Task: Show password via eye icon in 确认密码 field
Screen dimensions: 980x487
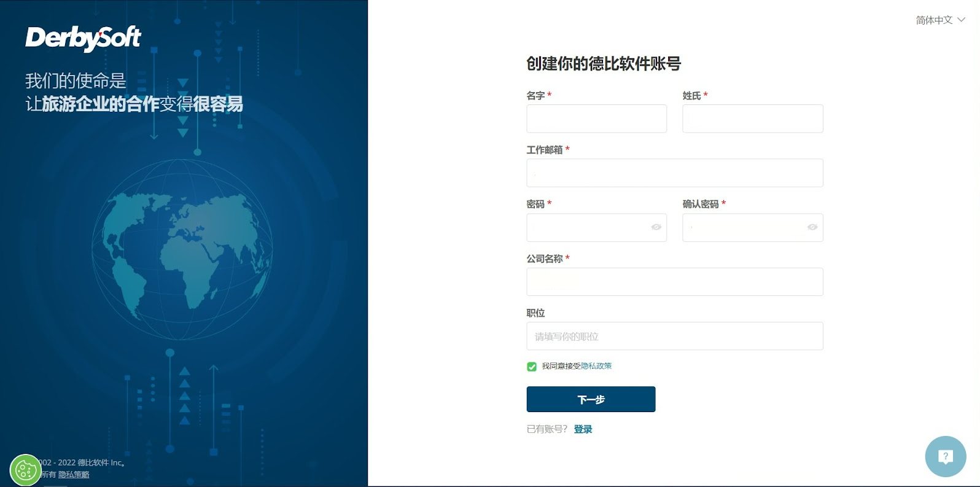Action: (812, 227)
